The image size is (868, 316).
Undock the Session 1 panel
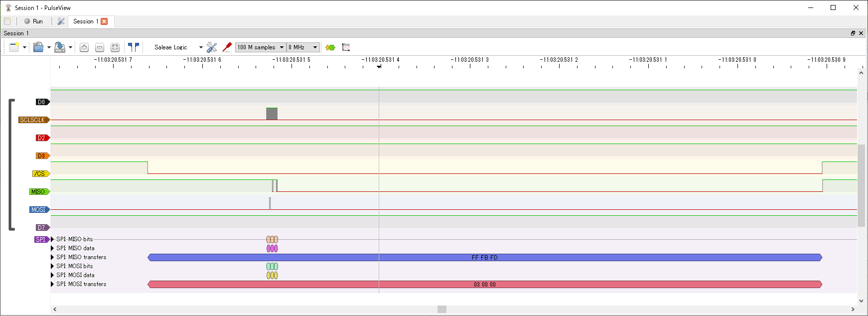pyautogui.click(x=853, y=33)
